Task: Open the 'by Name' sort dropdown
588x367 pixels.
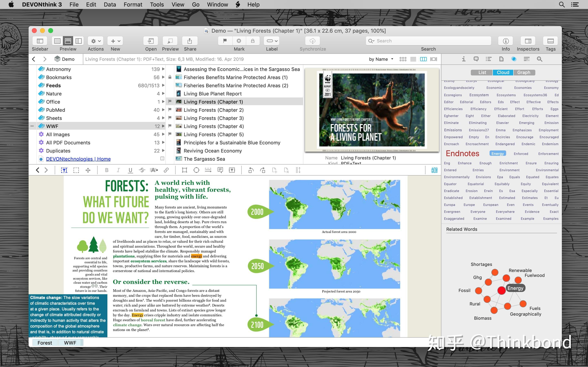Action: pos(381,59)
